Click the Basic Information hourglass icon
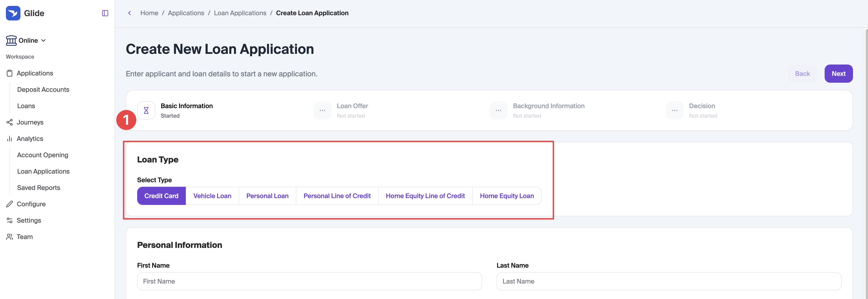 pos(146,110)
